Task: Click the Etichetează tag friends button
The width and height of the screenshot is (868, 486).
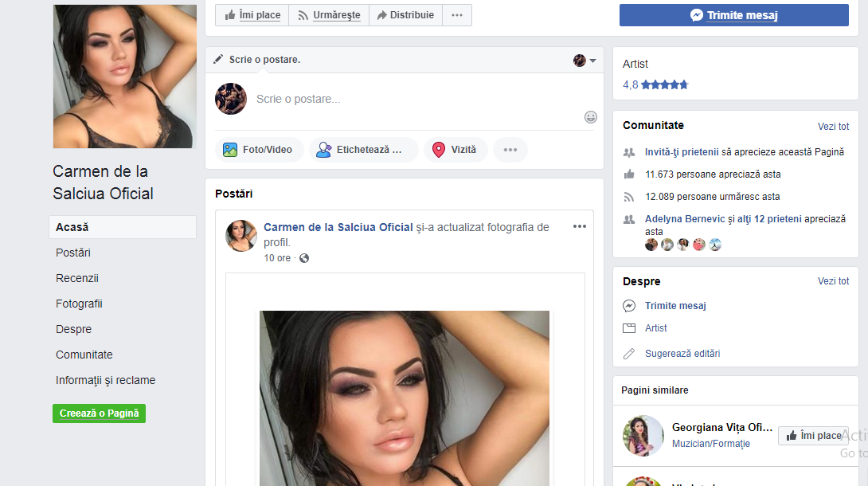Action: pyautogui.click(x=363, y=150)
